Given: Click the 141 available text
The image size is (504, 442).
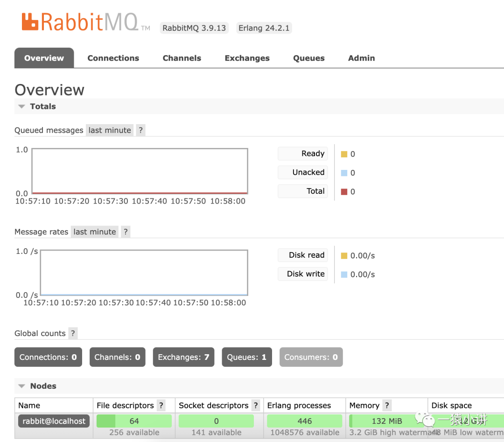Looking at the screenshot, I should (217, 432).
